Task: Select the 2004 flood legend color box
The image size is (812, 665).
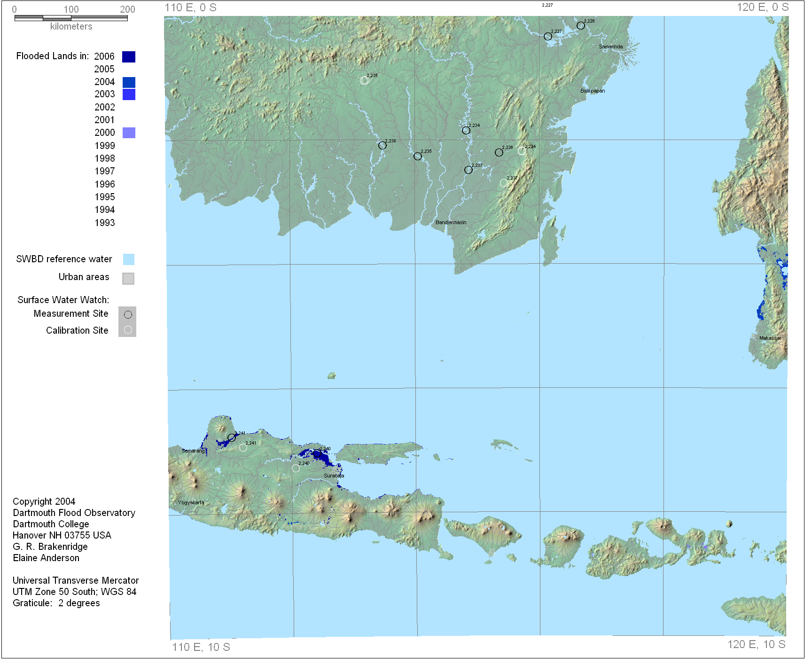Action: pos(129,82)
